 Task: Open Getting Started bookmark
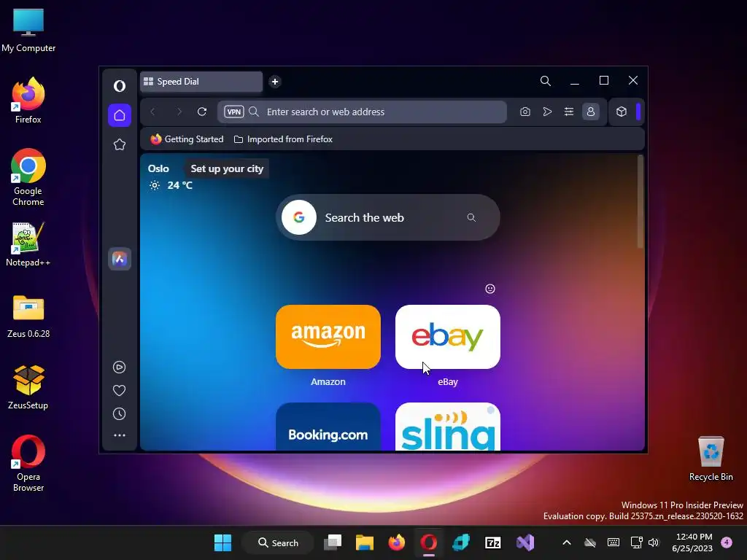(187, 139)
